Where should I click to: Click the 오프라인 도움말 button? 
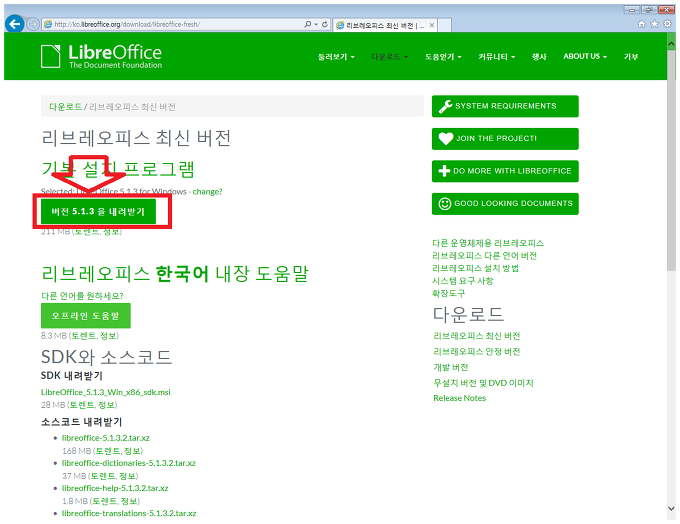pyautogui.click(x=85, y=316)
